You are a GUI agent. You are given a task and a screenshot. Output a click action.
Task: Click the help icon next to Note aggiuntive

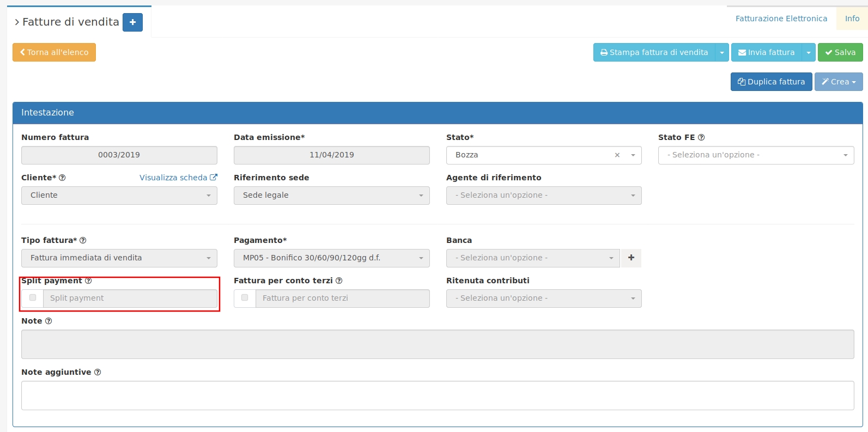pos(98,372)
